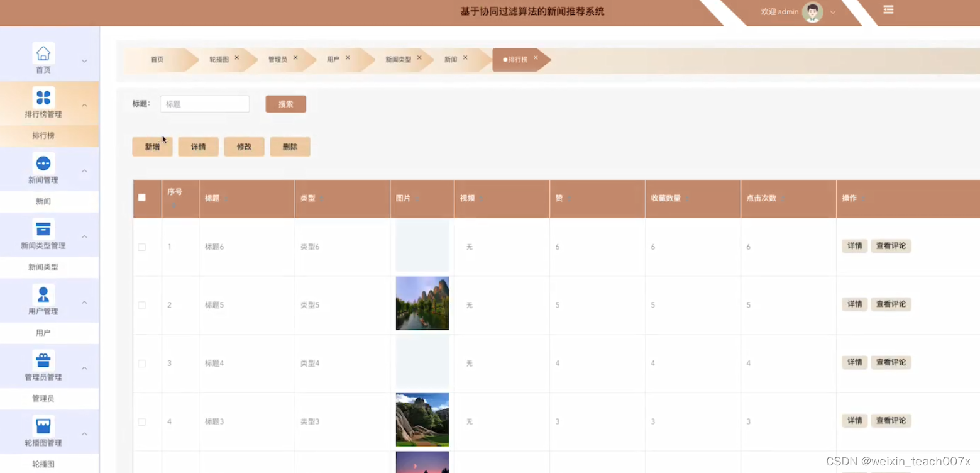
Task: Switch to the 新闻类型 tab
Action: pos(399,60)
